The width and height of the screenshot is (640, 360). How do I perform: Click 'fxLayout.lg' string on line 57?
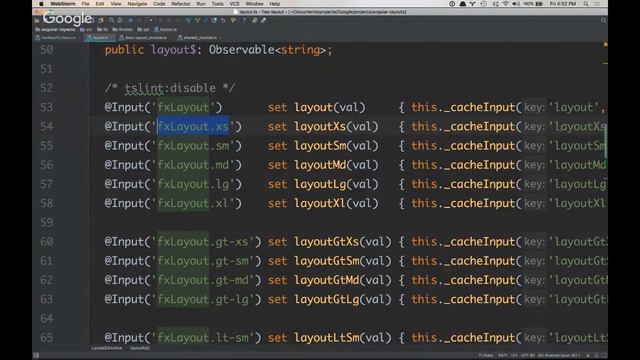pyautogui.click(x=193, y=184)
